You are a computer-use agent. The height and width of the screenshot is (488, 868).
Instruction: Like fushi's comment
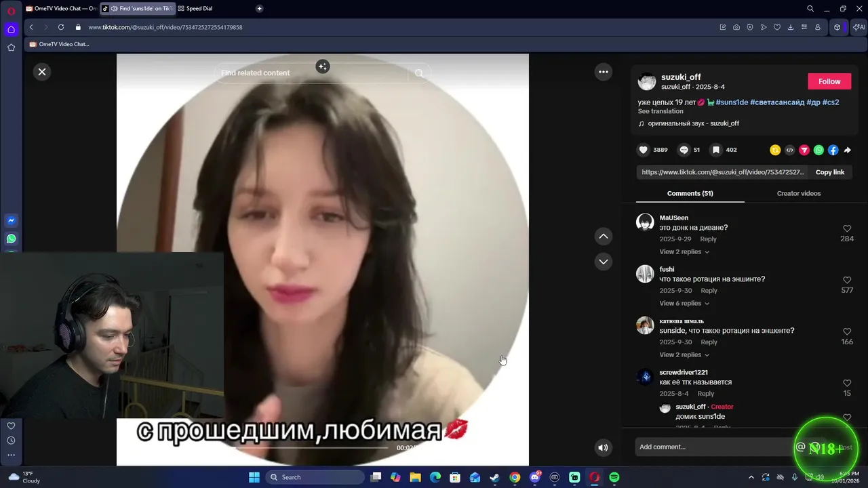point(847,281)
